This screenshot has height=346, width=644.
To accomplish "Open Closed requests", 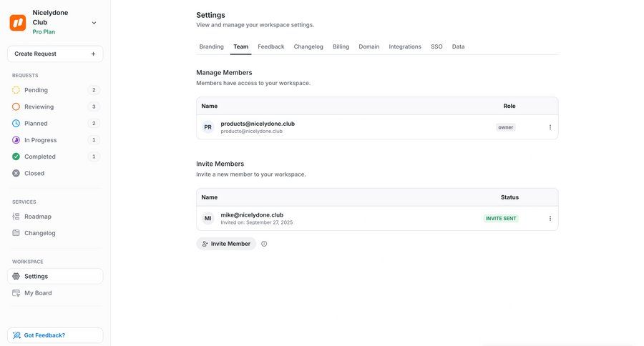I will pos(34,173).
